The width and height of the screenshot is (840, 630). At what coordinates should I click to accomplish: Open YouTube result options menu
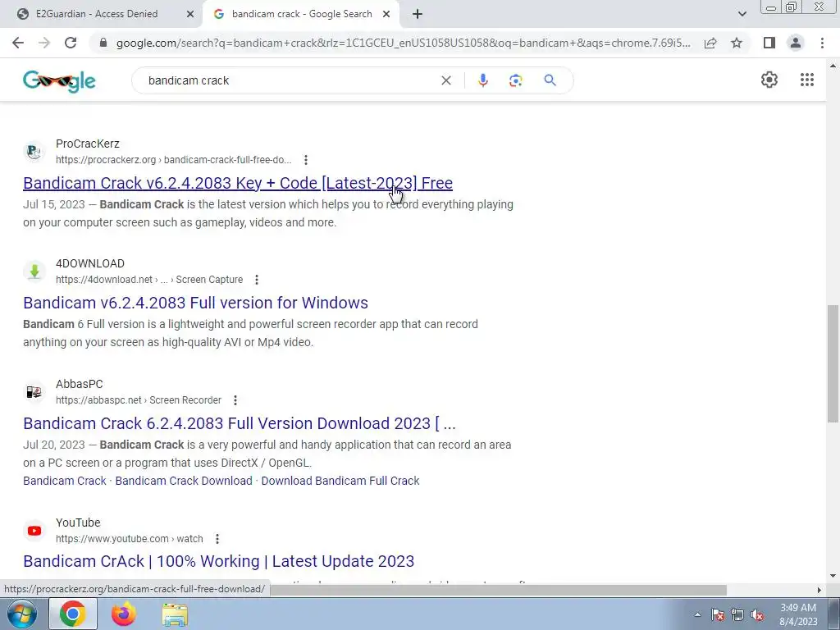[x=217, y=539]
